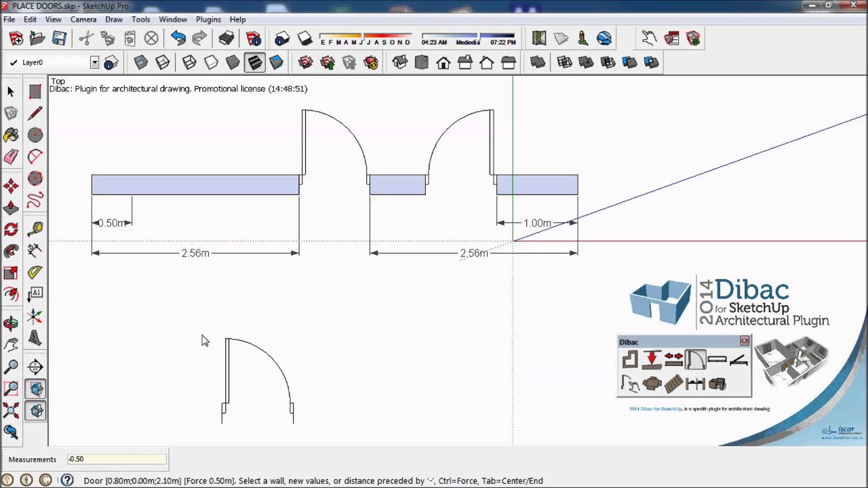The width and height of the screenshot is (868, 488).
Task: Activate the Move tool
Action: coord(11,185)
